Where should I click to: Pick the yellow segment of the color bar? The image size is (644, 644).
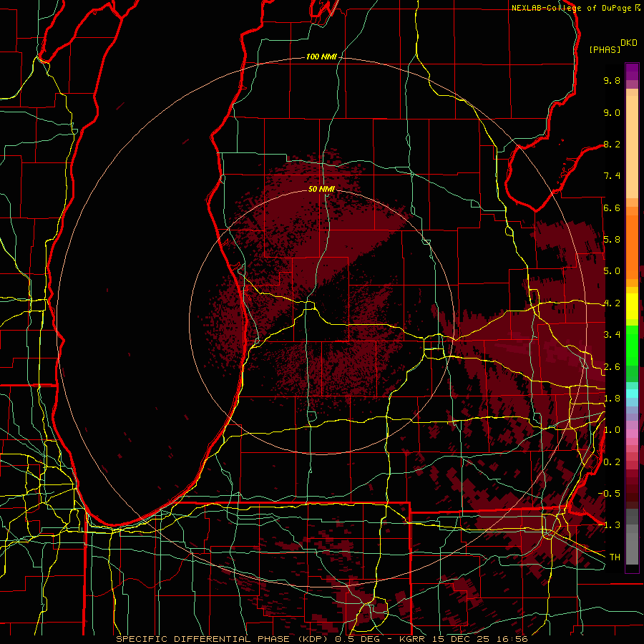[x=632, y=306]
